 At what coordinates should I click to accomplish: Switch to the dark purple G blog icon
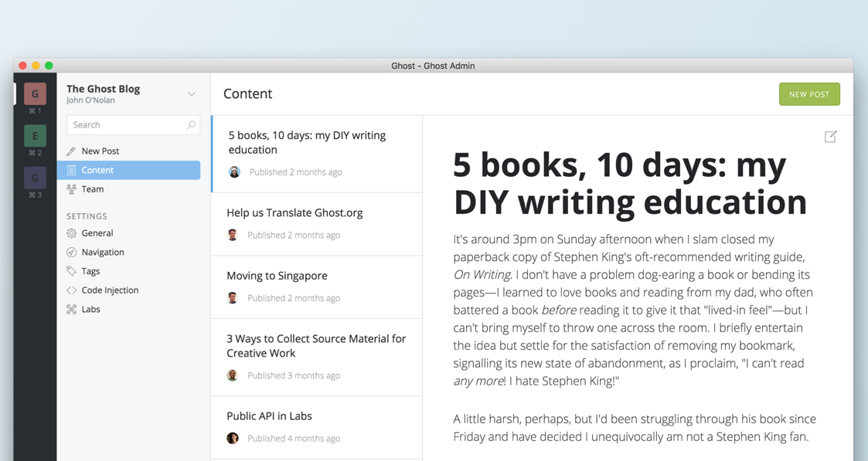pyautogui.click(x=35, y=178)
